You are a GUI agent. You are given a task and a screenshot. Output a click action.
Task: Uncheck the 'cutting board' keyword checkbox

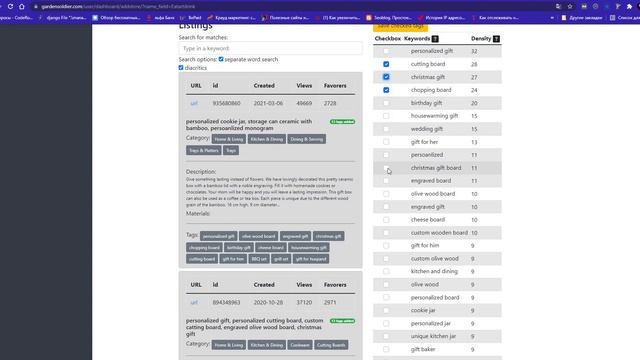click(386, 64)
